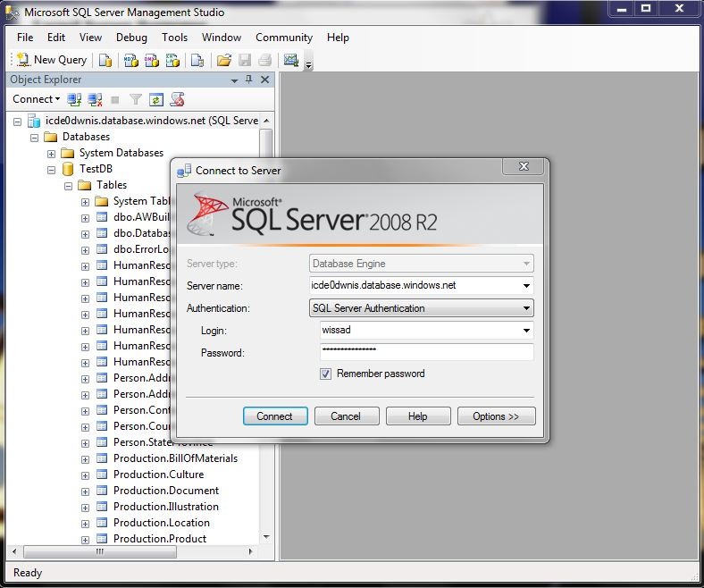Open the Tools menu
The image size is (704, 588).
point(174,38)
